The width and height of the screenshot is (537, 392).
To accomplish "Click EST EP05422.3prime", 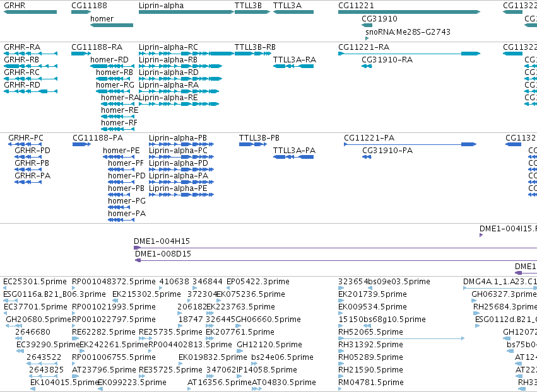I will [x=229, y=288].
